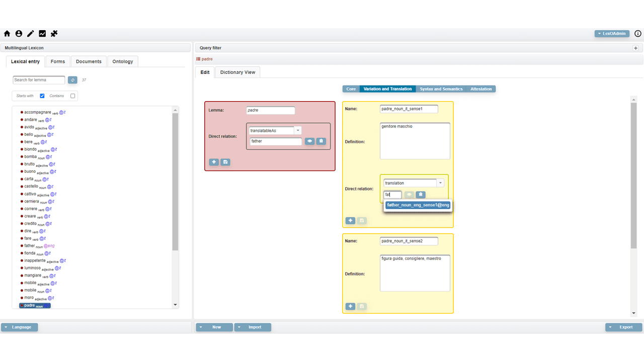Click the puzzle piece plugin icon
Image resolution: width=644 pixels, height=362 pixels.
[54, 34]
